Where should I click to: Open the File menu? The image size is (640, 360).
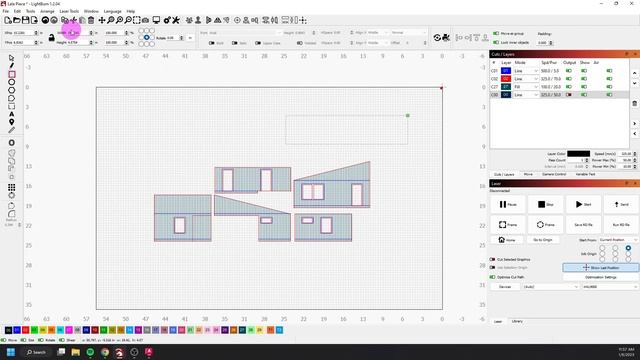tap(5, 11)
